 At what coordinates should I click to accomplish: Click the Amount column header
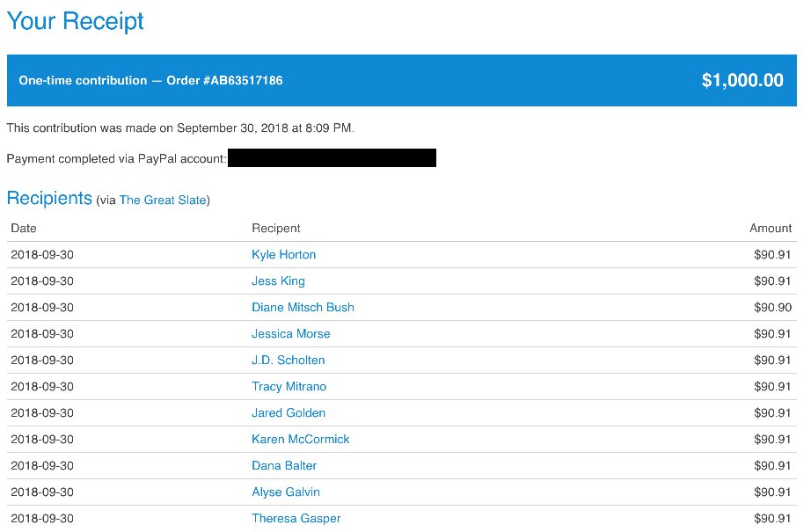[x=771, y=228]
